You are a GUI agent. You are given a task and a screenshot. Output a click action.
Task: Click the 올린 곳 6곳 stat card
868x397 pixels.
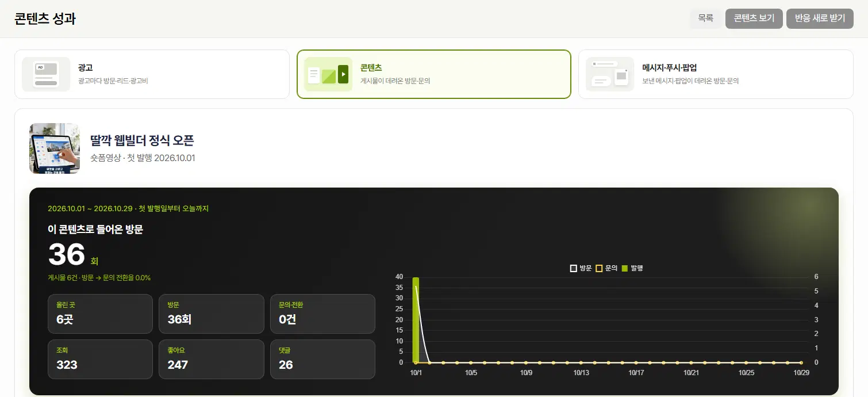100,314
